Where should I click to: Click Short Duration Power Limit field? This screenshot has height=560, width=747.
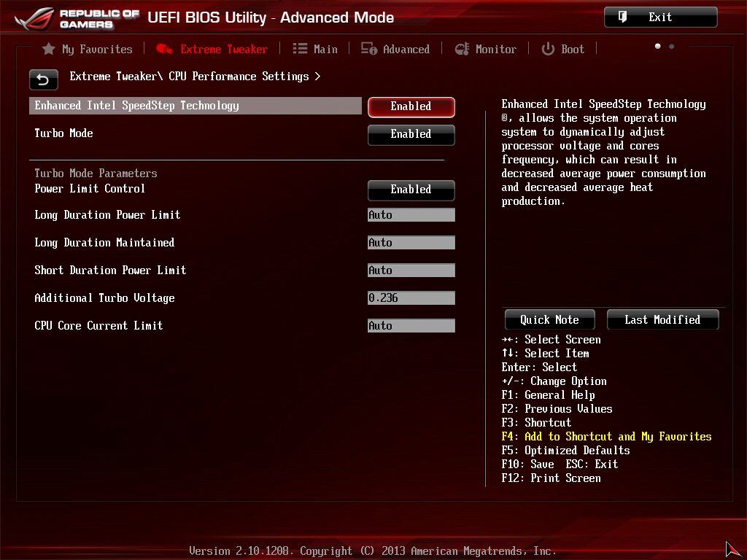[411, 270]
